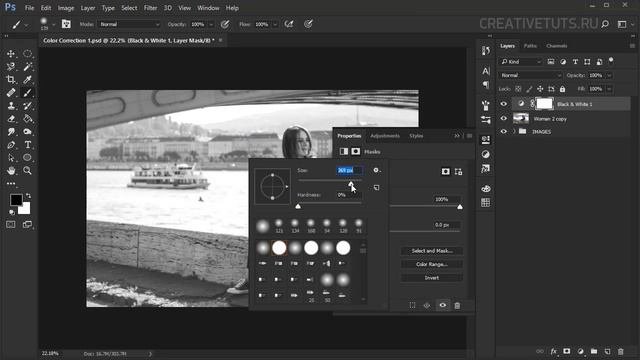Delete layer trash icon in Layers panel

(x=620, y=351)
